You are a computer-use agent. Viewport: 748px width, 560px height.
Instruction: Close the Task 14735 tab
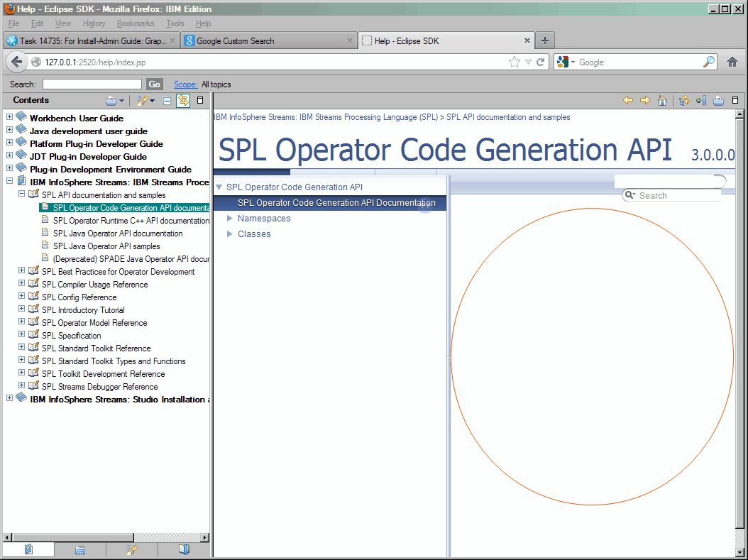pos(172,40)
